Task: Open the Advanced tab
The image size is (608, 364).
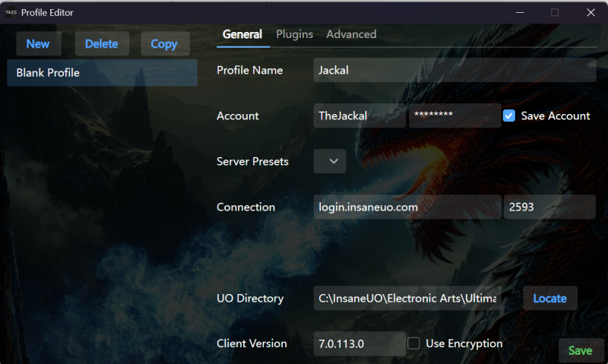Action: point(351,34)
